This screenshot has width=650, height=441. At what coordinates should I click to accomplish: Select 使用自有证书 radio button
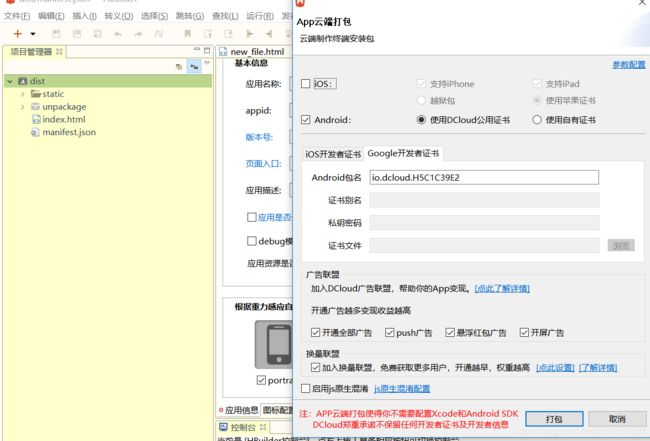[537, 120]
